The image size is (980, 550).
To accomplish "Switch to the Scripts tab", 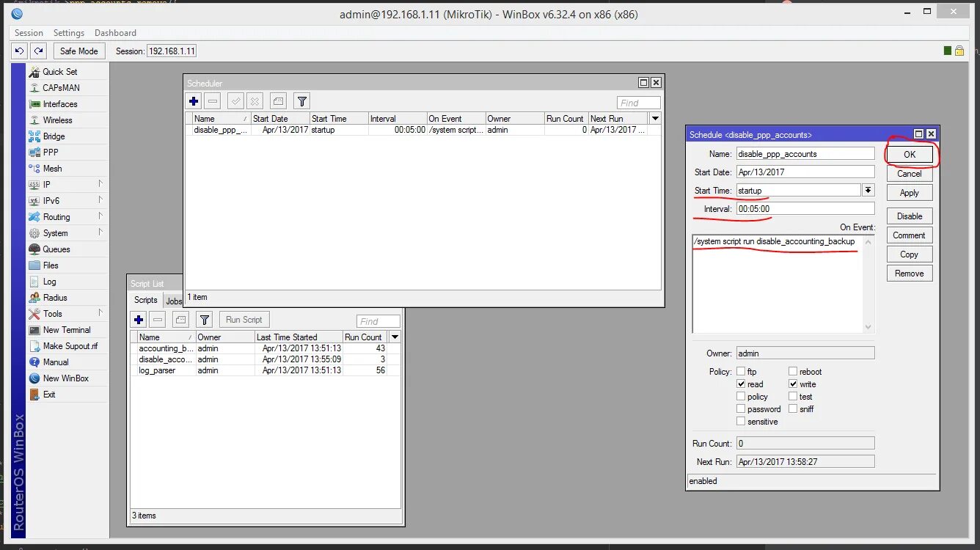I will [x=145, y=300].
